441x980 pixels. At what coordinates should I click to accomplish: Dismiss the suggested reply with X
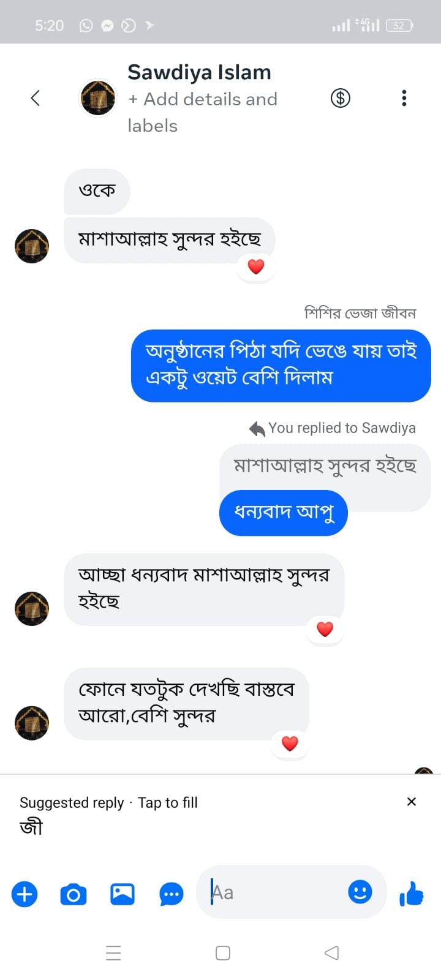point(412,802)
